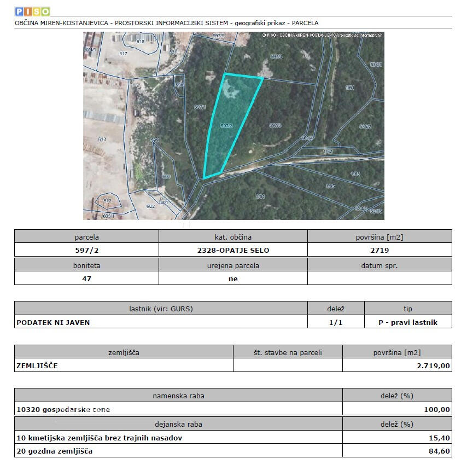
Task: Select the '20 gozdna zemljišča' row
Action: click(55, 451)
